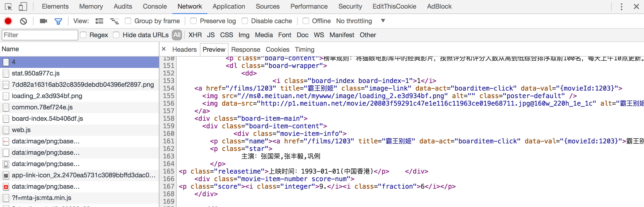Image resolution: width=644 pixels, height=207 pixels.
Task: Open the No throttling dropdown
Action: [360, 21]
